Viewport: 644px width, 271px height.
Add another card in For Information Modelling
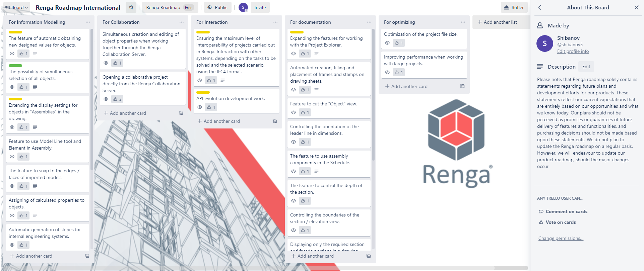[31, 256]
